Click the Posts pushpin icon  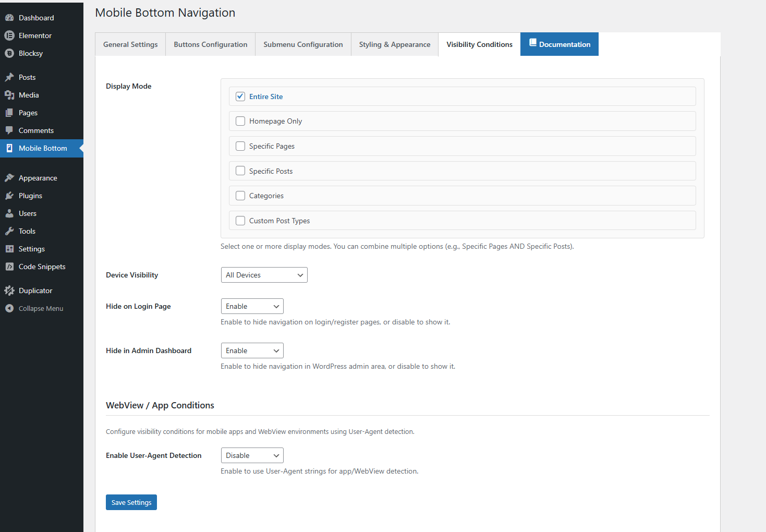pos(9,77)
